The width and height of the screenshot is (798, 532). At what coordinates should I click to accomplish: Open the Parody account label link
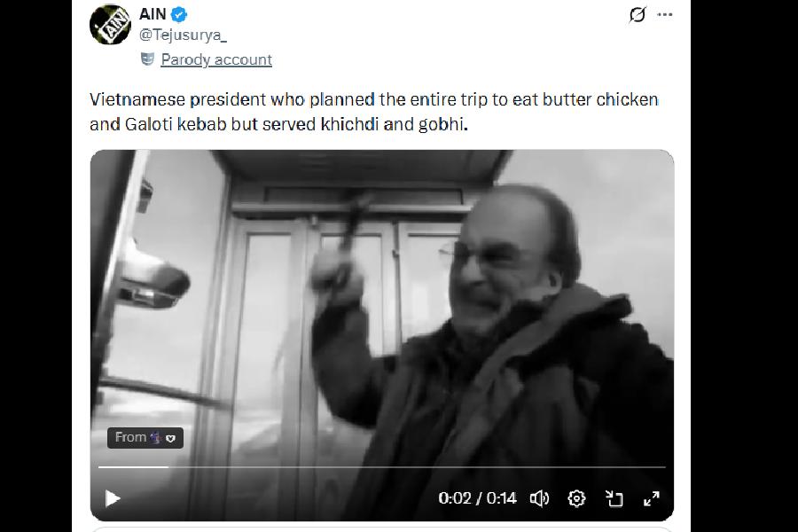coord(216,59)
